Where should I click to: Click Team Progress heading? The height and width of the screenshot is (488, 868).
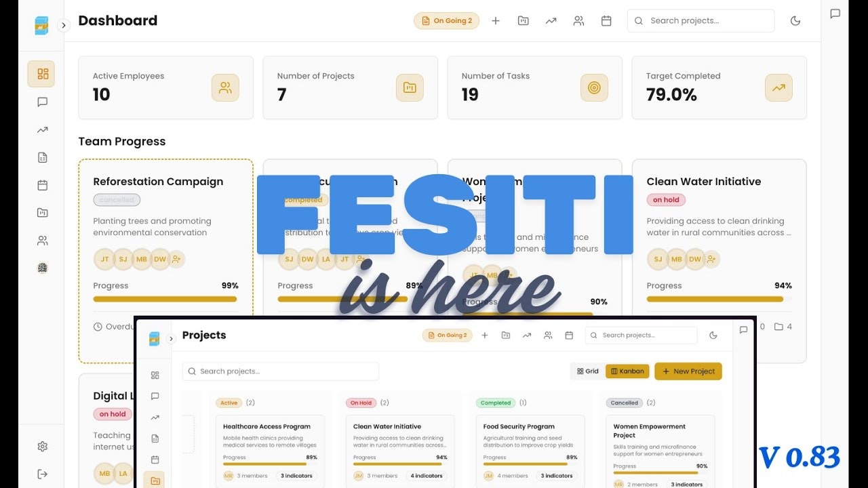click(122, 142)
